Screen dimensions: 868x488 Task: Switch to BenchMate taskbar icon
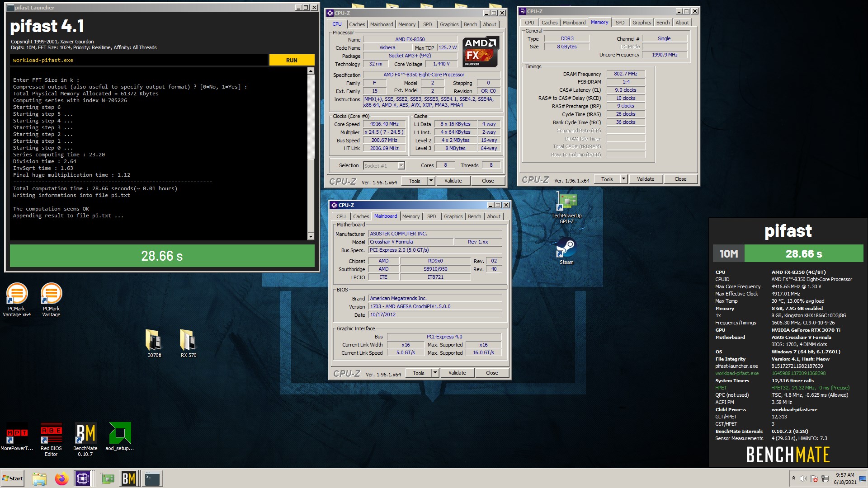pos(129,479)
